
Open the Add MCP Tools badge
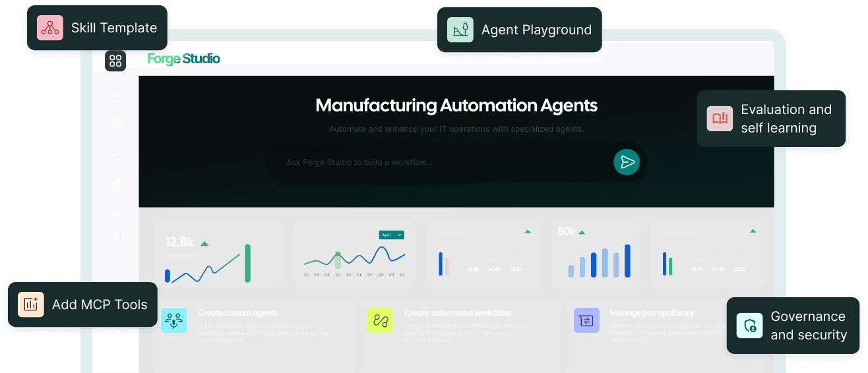(x=82, y=304)
